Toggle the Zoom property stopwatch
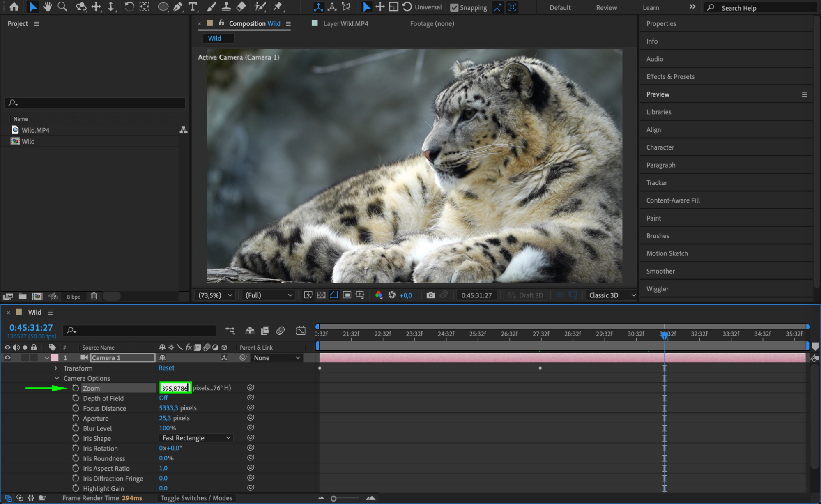 click(x=76, y=388)
